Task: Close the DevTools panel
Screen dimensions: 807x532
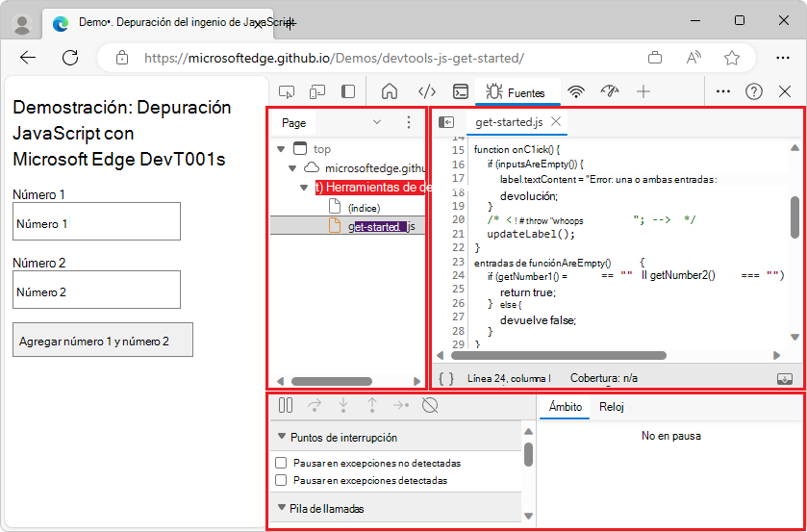Action: click(785, 91)
